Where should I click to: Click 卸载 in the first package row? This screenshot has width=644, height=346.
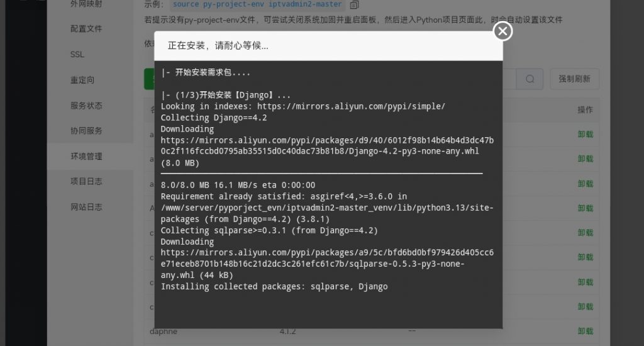pos(585,134)
